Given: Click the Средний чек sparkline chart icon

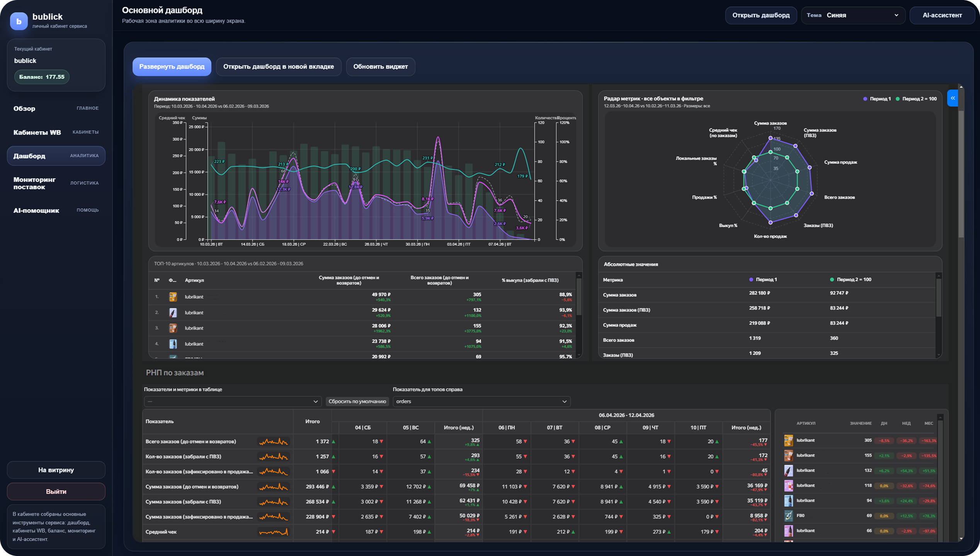Looking at the screenshot, I should click(x=273, y=532).
